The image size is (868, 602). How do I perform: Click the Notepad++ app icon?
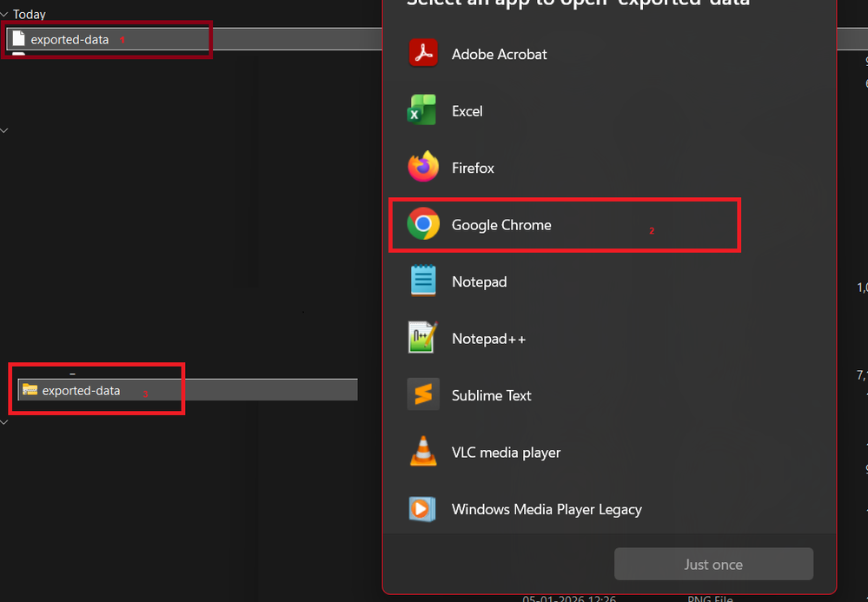coord(423,338)
